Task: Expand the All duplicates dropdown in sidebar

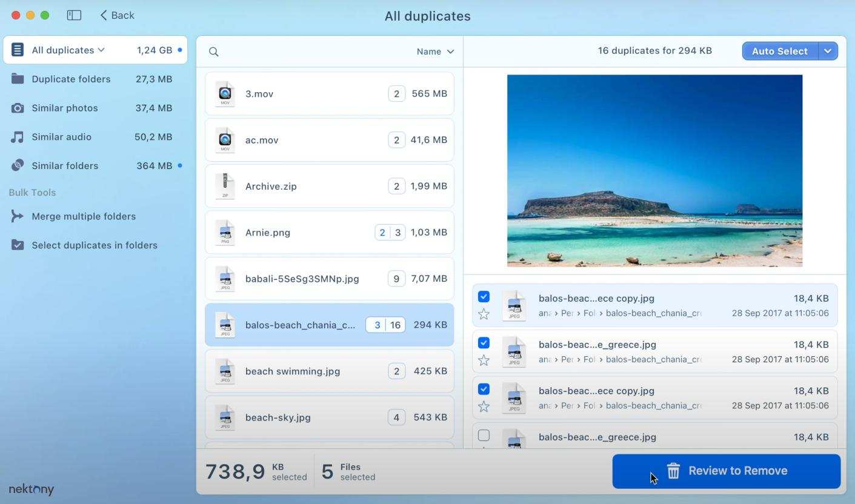Action: [101, 50]
